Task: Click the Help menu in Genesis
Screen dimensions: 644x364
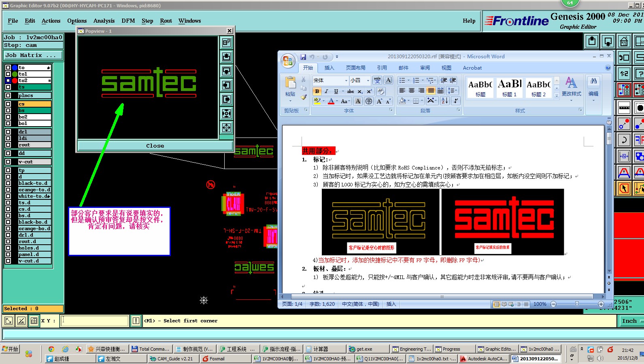Action: [469, 21]
